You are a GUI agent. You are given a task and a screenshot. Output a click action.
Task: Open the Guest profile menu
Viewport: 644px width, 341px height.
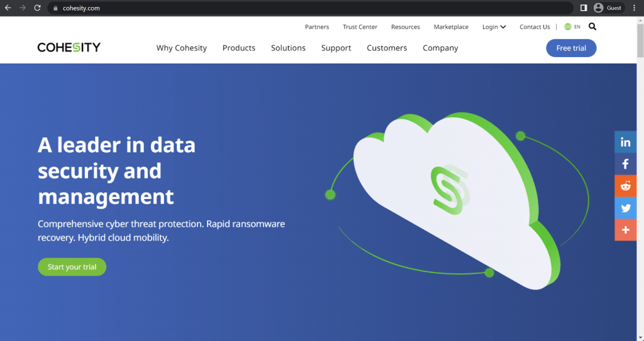point(609,8)
